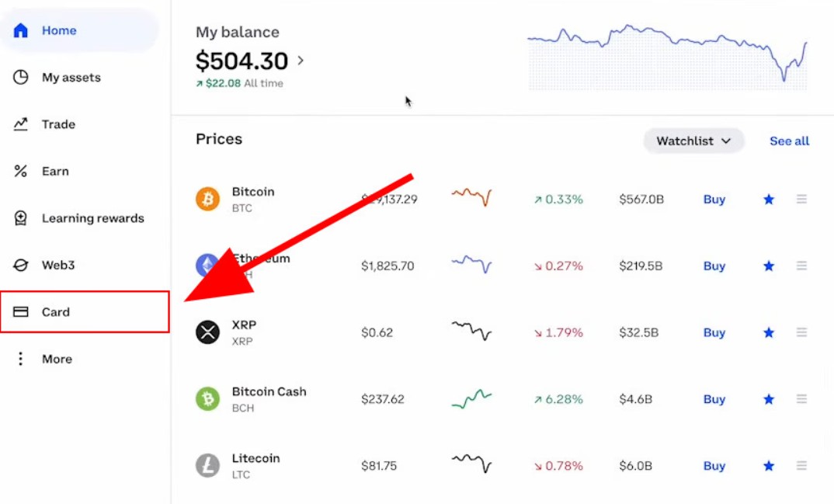Click the three-dot More icon

coord(21,359)
